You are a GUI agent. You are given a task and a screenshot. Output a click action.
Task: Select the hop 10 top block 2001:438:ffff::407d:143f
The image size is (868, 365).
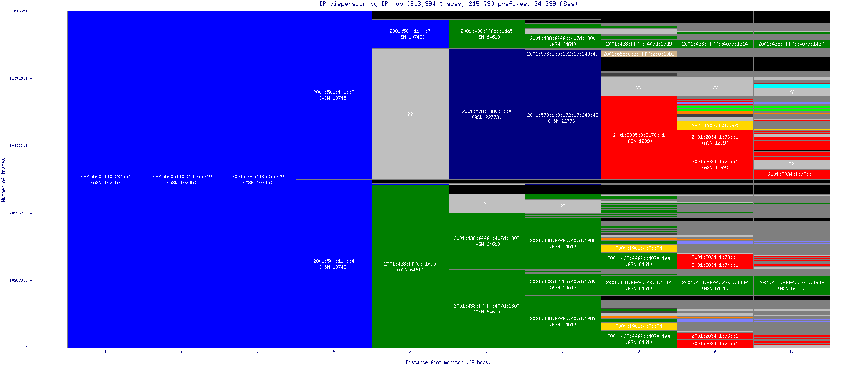(x=791, y=44)
